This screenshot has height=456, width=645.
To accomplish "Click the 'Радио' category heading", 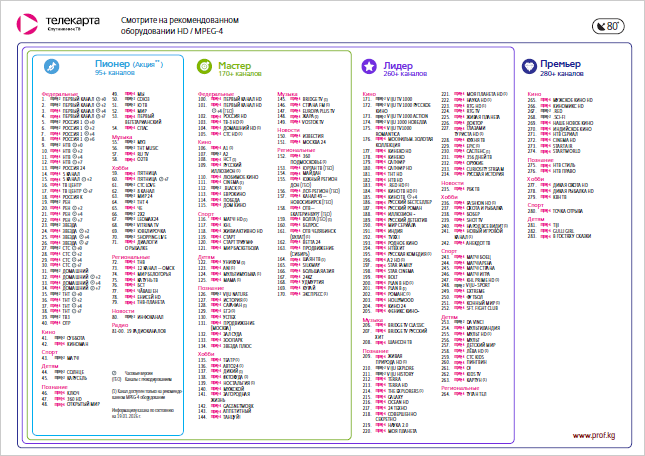I will tap(120, 325).
